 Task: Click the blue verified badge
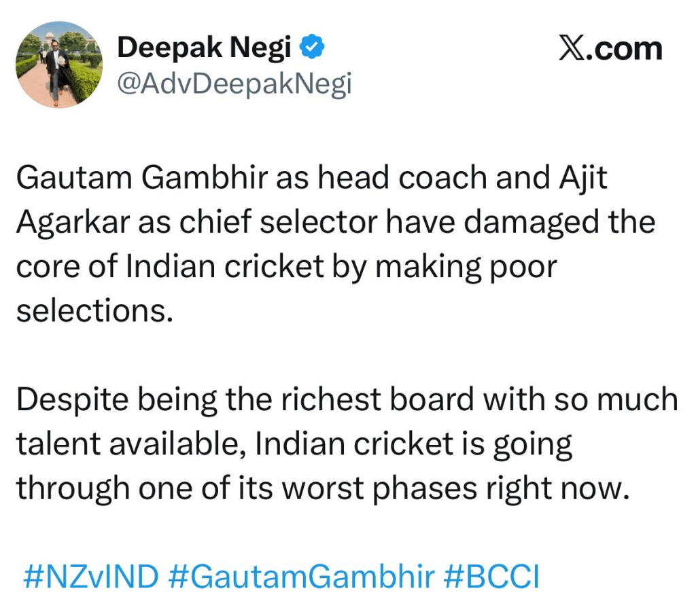pyautogui.click(x=312, y=48)
